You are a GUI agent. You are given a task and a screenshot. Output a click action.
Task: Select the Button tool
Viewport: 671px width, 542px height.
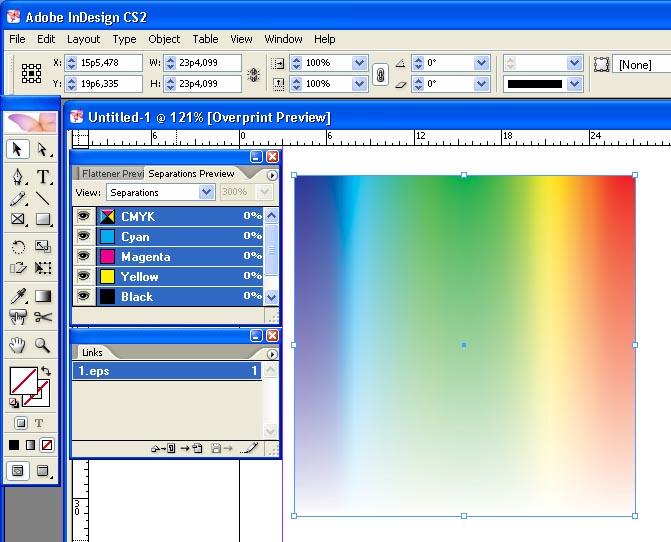[18, 317]
